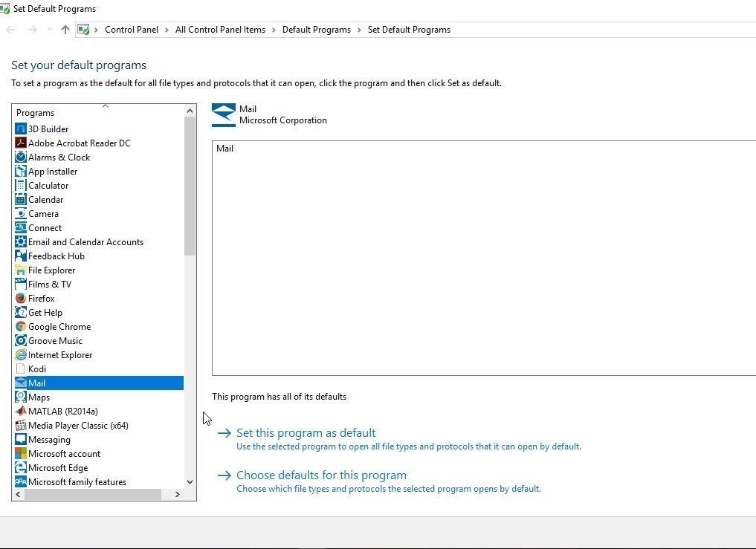The width and height of the screenshot is (756, 549).
Task: Select Kodi text row
Action: [x=37, y=368]
